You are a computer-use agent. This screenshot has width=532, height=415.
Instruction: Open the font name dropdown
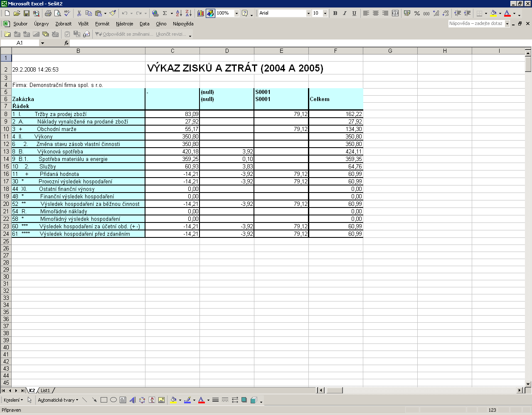click(x=308, y=13)
